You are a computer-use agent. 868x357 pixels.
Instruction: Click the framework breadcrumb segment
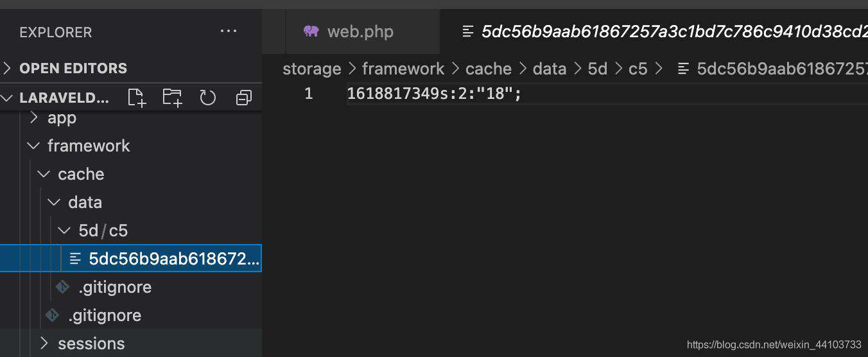pos(403,69)
